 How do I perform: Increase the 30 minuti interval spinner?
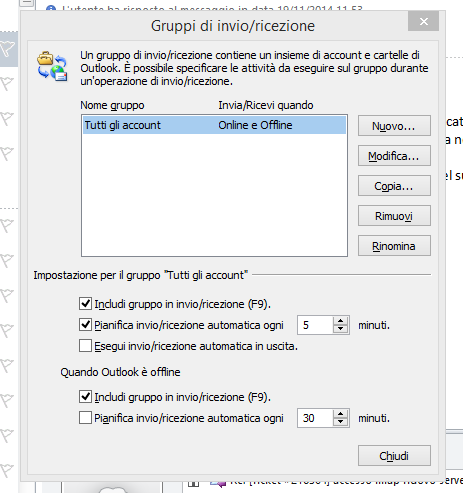click(x=340, y=414)
